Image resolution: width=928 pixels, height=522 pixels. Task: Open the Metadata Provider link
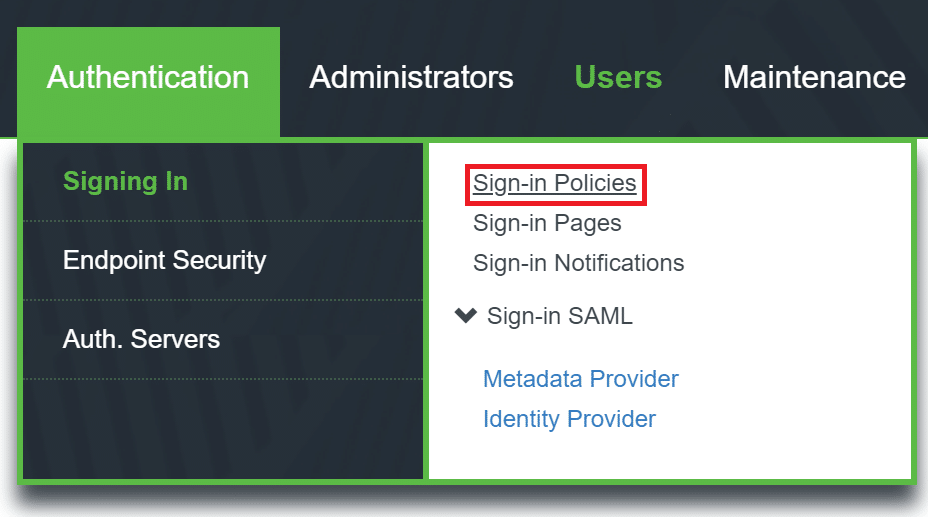point(580,380)
